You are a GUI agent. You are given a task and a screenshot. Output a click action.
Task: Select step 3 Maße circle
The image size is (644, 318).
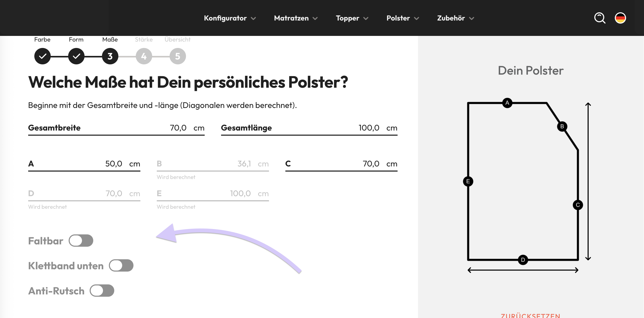[109, 56]
